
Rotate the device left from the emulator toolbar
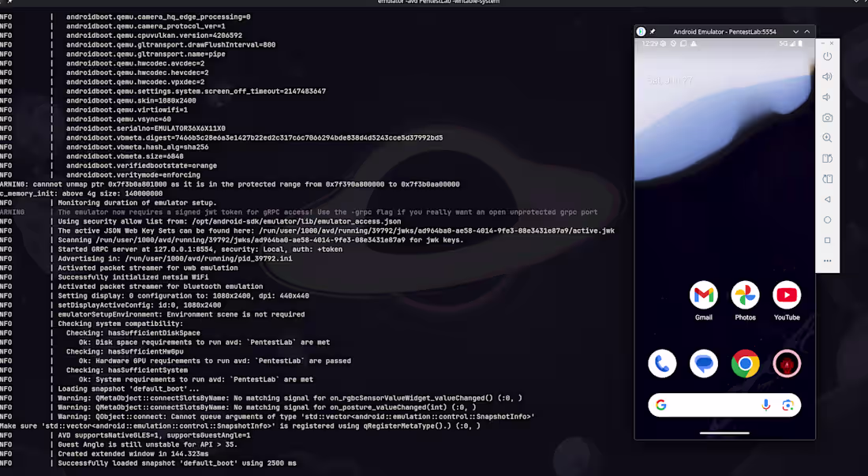click(827, 159)
